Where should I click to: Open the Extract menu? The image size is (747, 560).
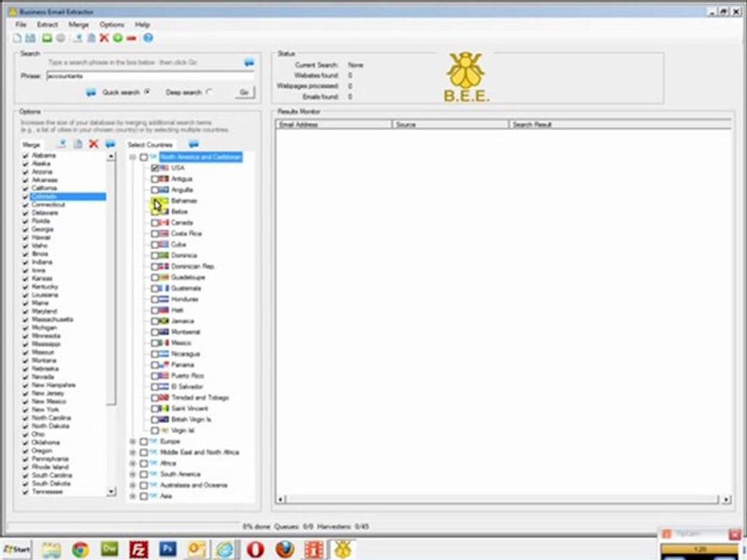pos(47,24)
